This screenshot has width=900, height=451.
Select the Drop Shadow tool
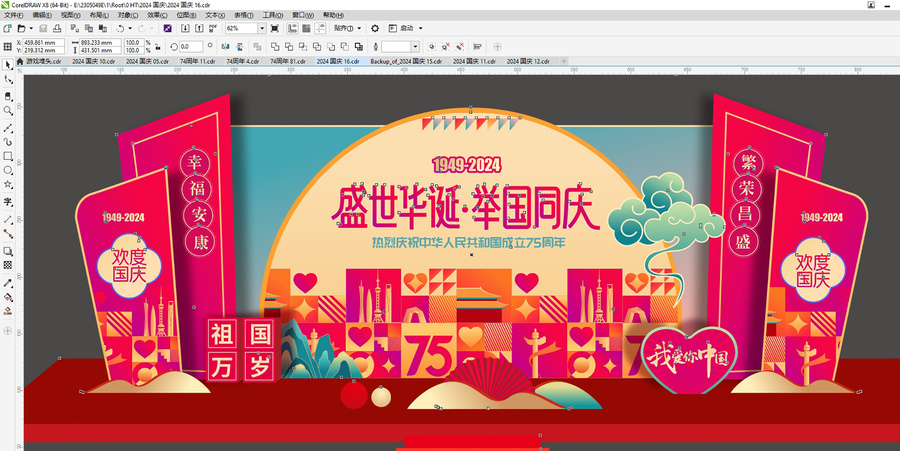(8, 251)
